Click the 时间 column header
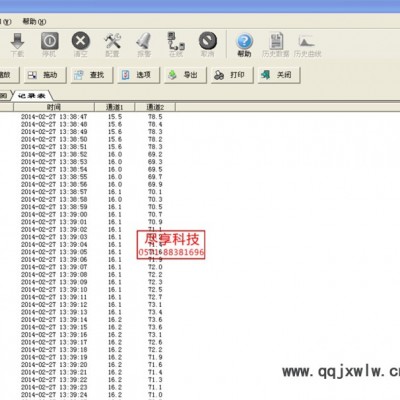Screen dimensions: 400x400 coord(54,107)
